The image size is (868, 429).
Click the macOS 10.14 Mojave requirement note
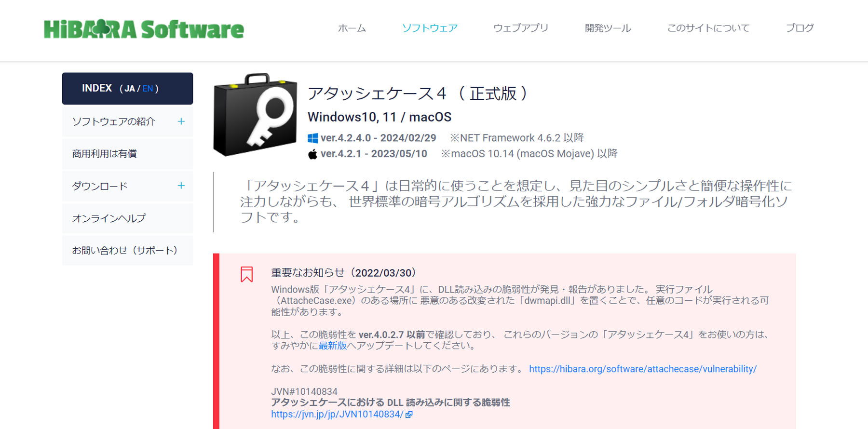coord(529,154)
